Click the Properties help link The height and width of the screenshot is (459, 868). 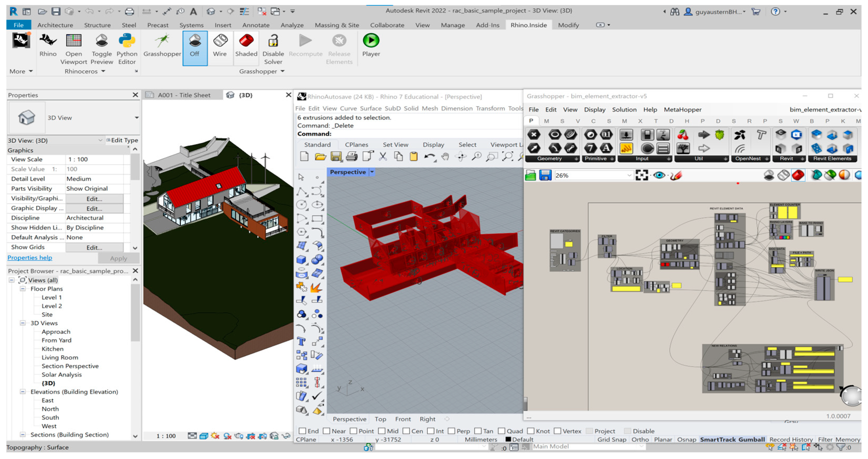[x=30, y=258]
